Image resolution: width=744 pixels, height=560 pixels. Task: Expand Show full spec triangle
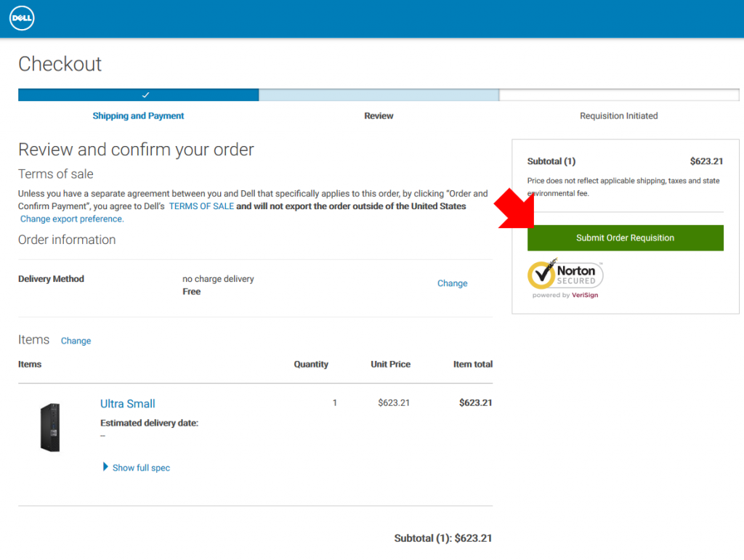tap(106, 467)
